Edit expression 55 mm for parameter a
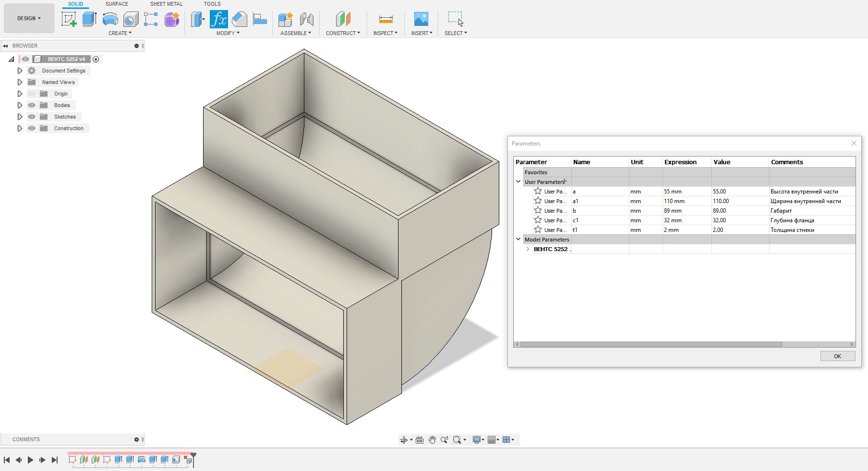Screen dimensions: 868x471 [x=687, y=191]
